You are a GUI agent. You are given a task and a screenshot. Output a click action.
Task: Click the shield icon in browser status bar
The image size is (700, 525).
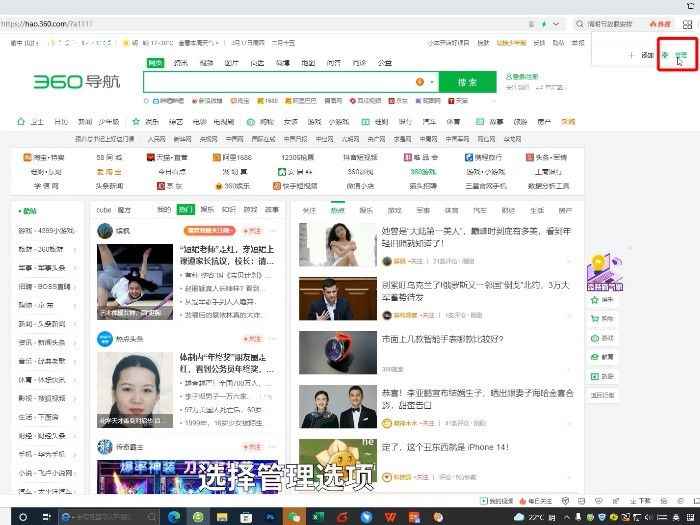point(565,501)
